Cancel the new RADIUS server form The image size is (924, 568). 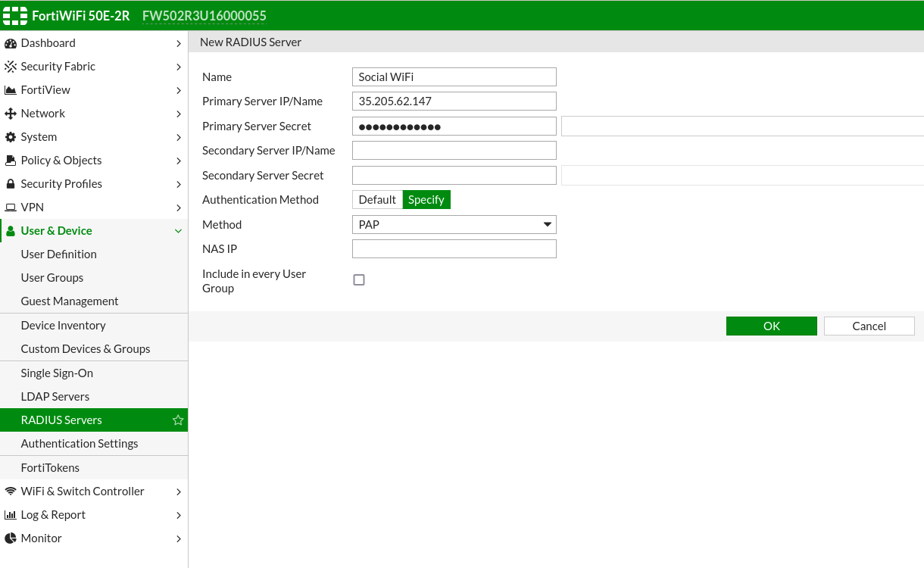(869, 326)
